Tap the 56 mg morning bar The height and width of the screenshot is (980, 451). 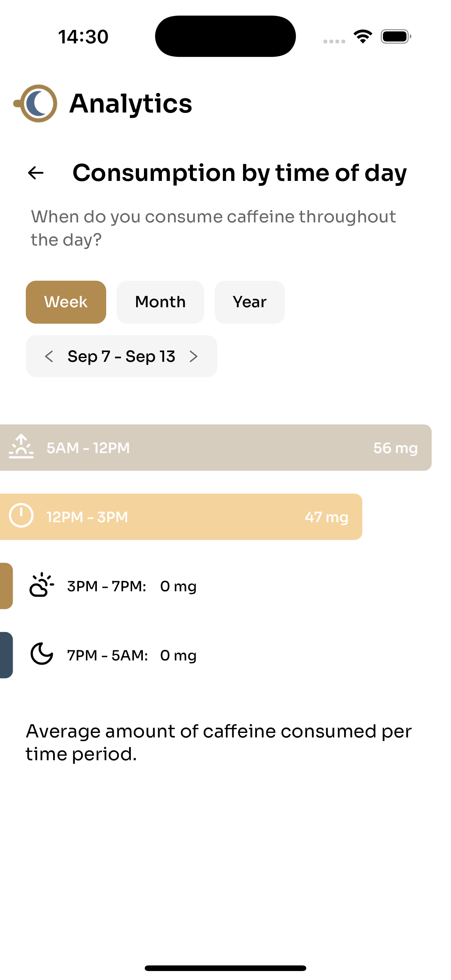click(216, 448)
